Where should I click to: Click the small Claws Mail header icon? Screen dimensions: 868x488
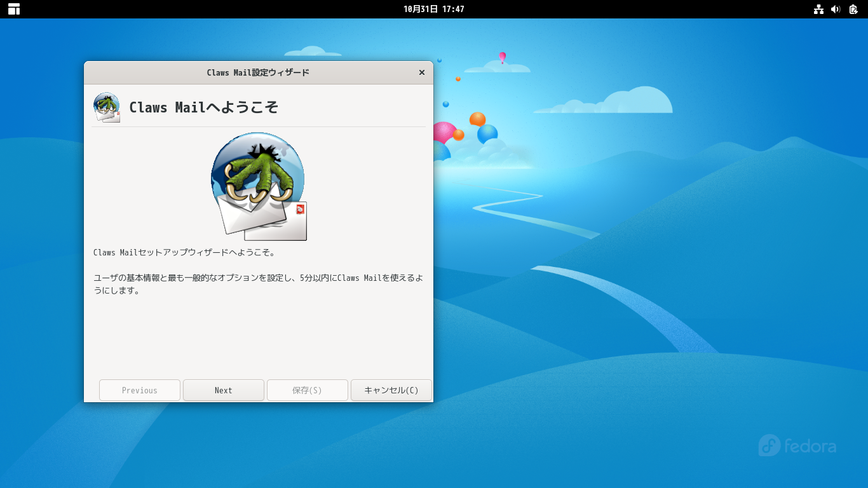pos(107,107)
